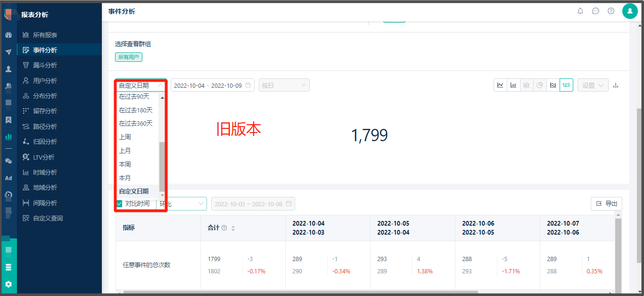The image size is (644, 296).
Task: Select the greyed stacked bar chart icon
Action: (x=527, y=85)
